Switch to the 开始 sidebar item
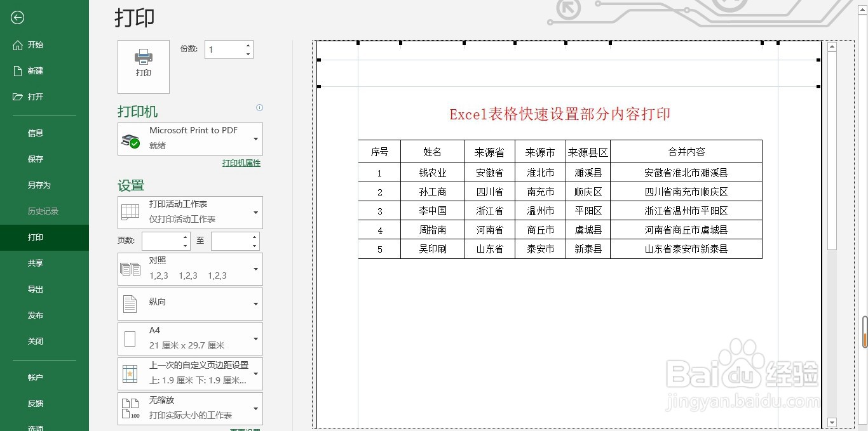Image resolution: width=868 pixels, height=431 pixels. pyautogui.click(x=34, y=44)
